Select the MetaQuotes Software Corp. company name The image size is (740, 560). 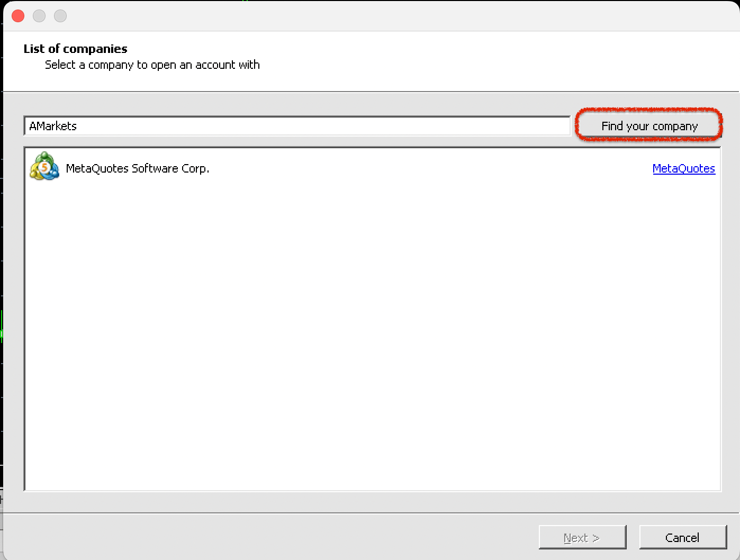[x=137, y=168]
